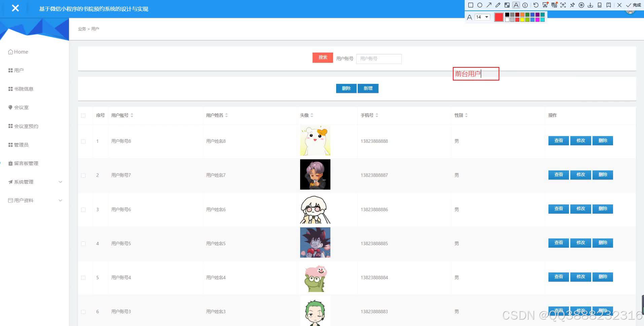Image resolution: width=644 pixels, height=326 pixels.
Task: Switch to the pencil drawing tool
Action: point(498,5)
